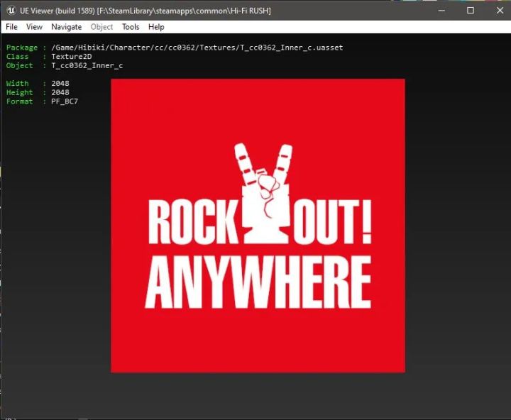Open the Navigate menu
This screenshot has height=420, width=511.
[x=67, y=27]
